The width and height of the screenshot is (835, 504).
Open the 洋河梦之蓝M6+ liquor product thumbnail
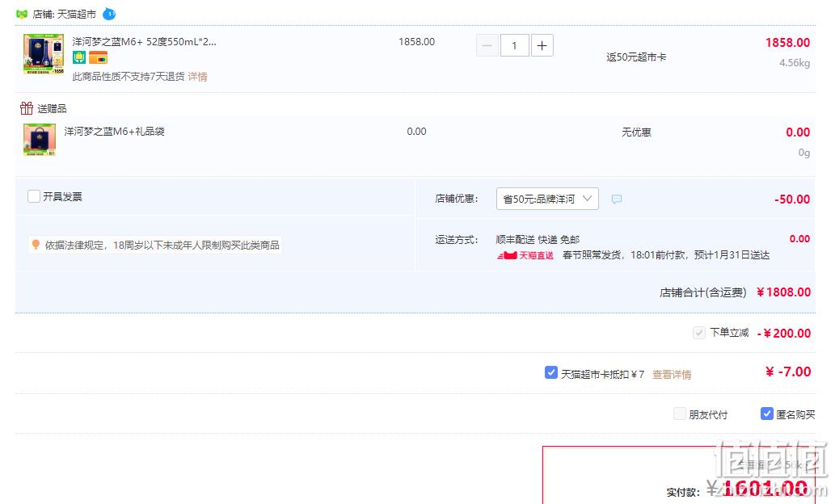tap(44, 54)
